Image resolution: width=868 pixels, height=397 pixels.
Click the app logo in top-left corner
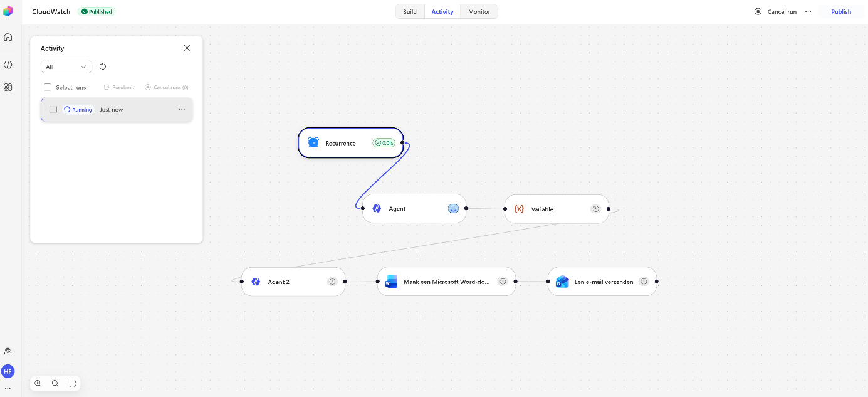click(x=8, y=11)
